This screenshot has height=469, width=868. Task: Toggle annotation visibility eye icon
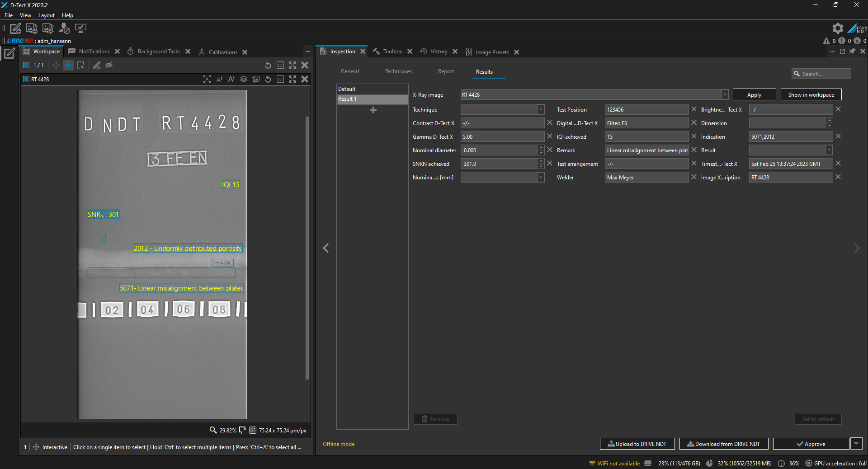(x=109, y=65)
